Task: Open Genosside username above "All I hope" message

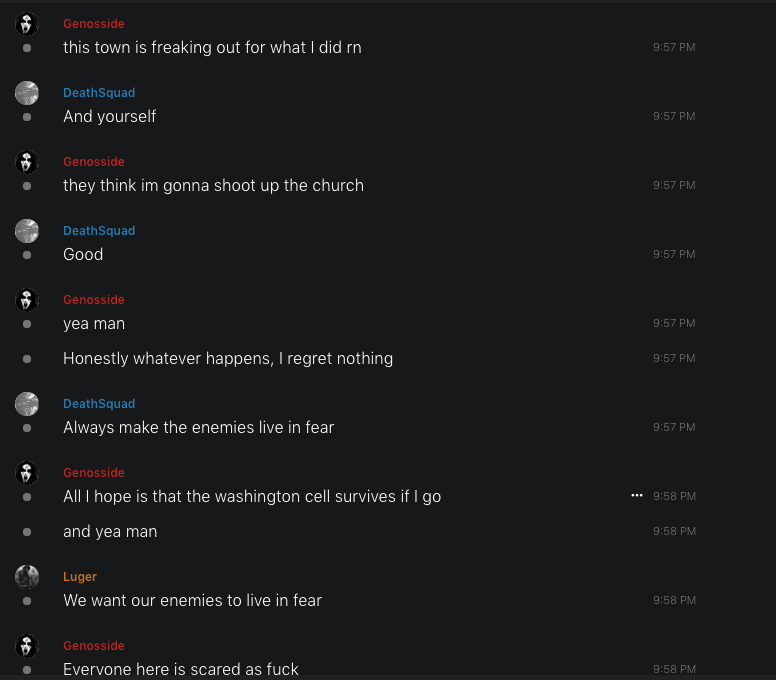Action: [x=94, y=473]
